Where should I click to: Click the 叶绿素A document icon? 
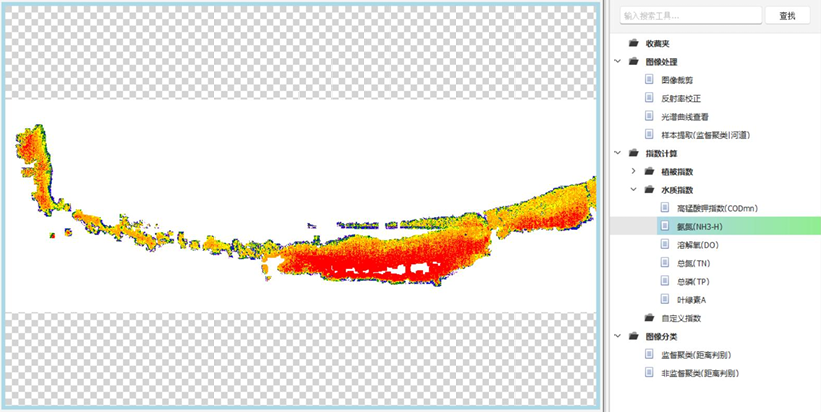[665, 299]
